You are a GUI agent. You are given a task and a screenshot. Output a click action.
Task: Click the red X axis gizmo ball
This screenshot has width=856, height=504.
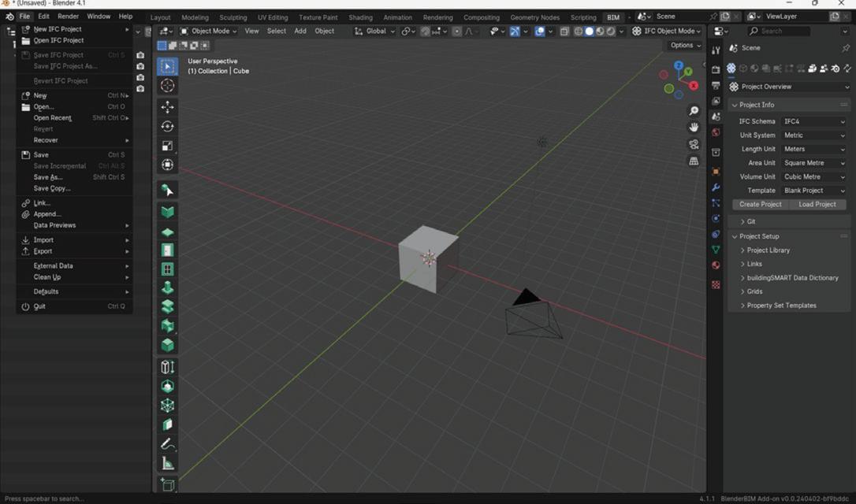point(694,86)
